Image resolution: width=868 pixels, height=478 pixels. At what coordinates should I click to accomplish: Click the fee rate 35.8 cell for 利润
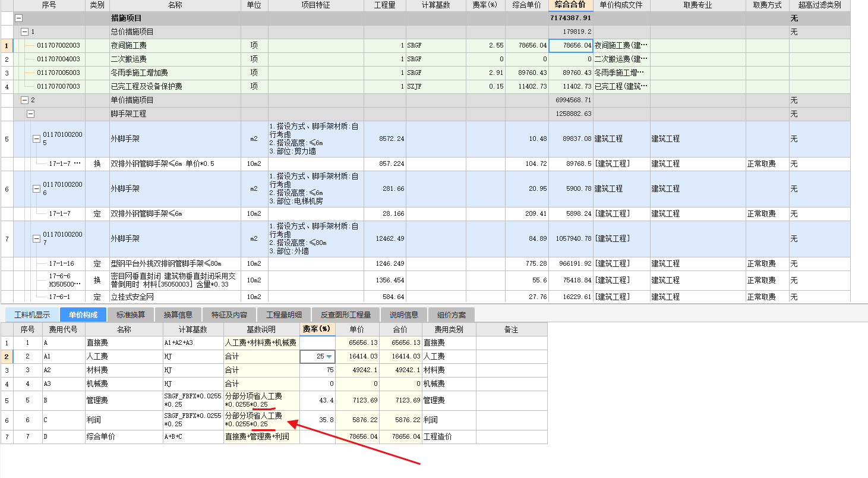[x=318, y=420]
